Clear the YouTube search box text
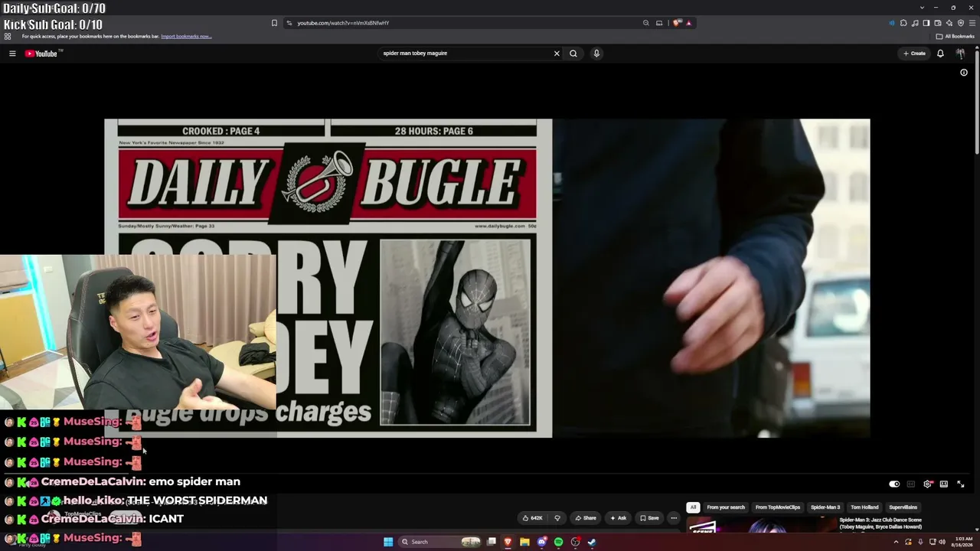Screen dimensions: 980x551 click(x=557, y=54)
